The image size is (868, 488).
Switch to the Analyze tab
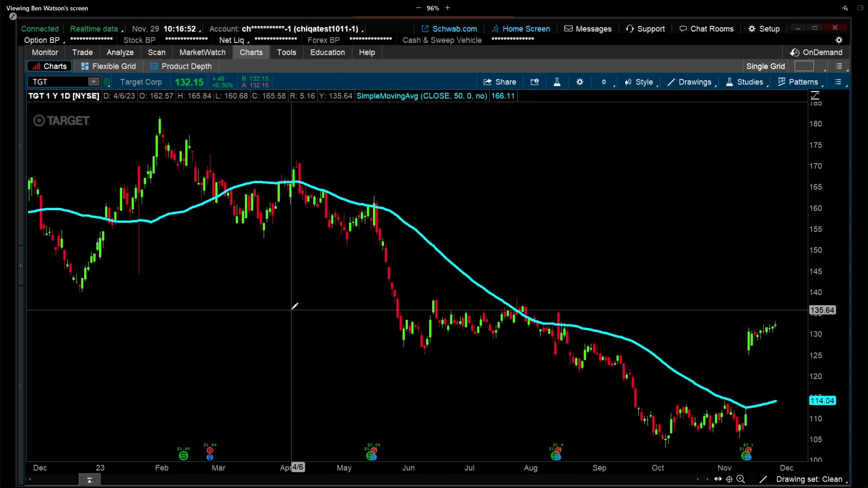pyautogui.click(x=120, y=52)
